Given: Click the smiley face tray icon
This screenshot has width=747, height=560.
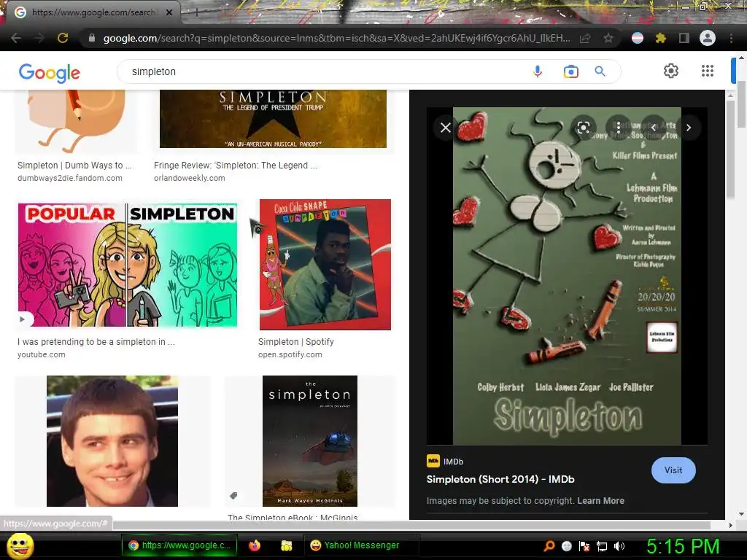Looking at the screenshot, I should pyautogui.click(x=566, y=546).
